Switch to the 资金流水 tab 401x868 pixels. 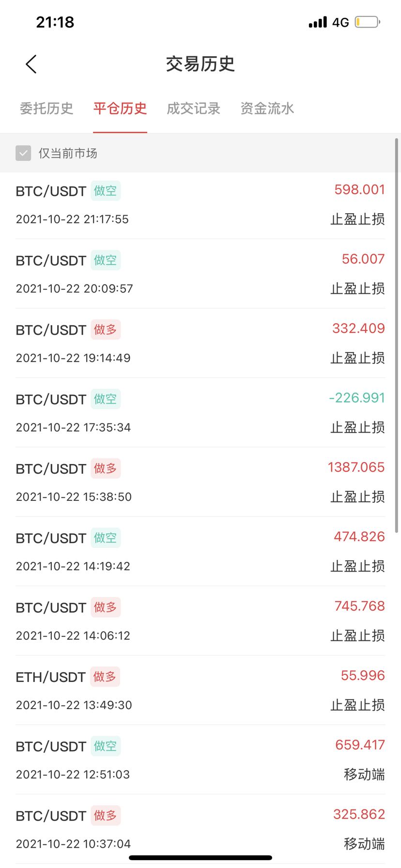pos(267,108)
